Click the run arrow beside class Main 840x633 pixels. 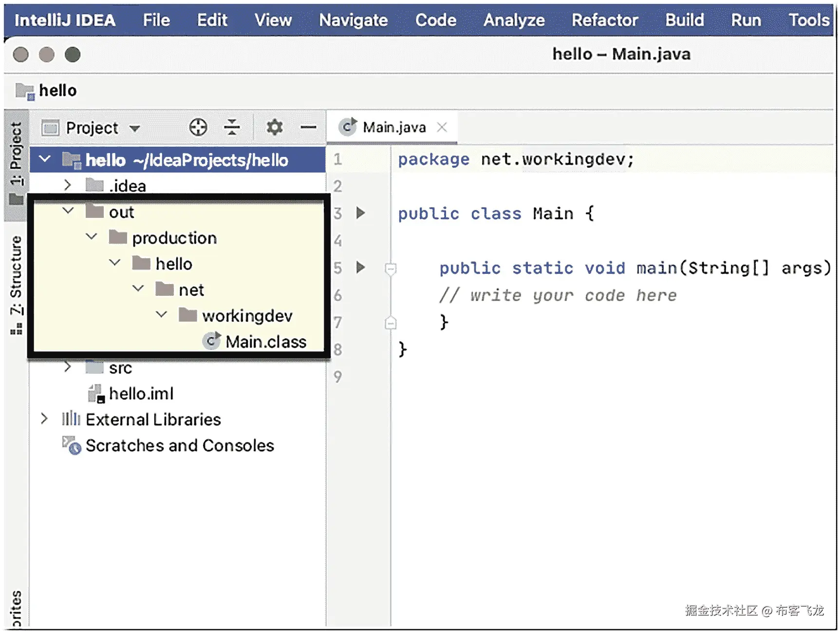361,213
